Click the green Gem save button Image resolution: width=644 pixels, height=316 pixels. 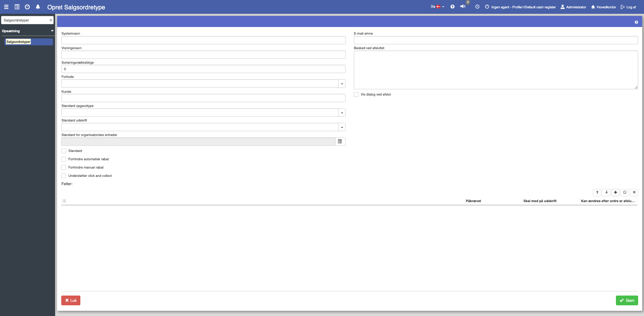pos(627,300)
